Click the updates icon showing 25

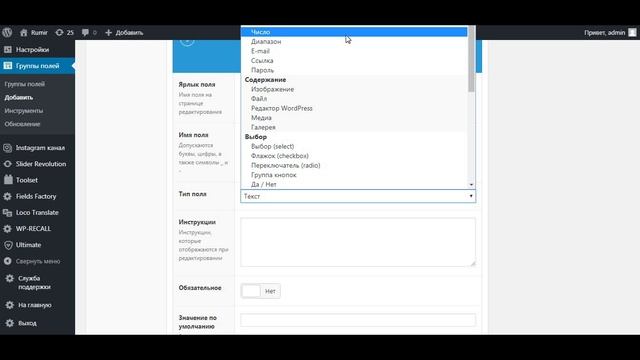tap(59, 32)
